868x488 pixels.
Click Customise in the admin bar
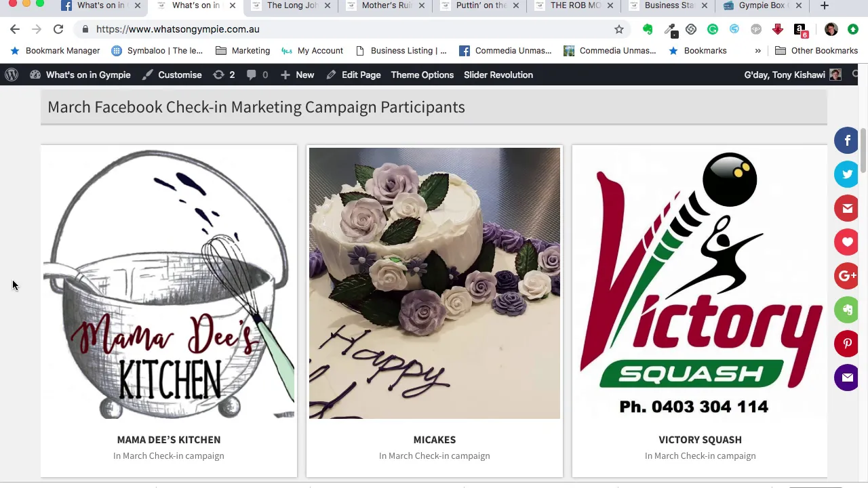172,75
